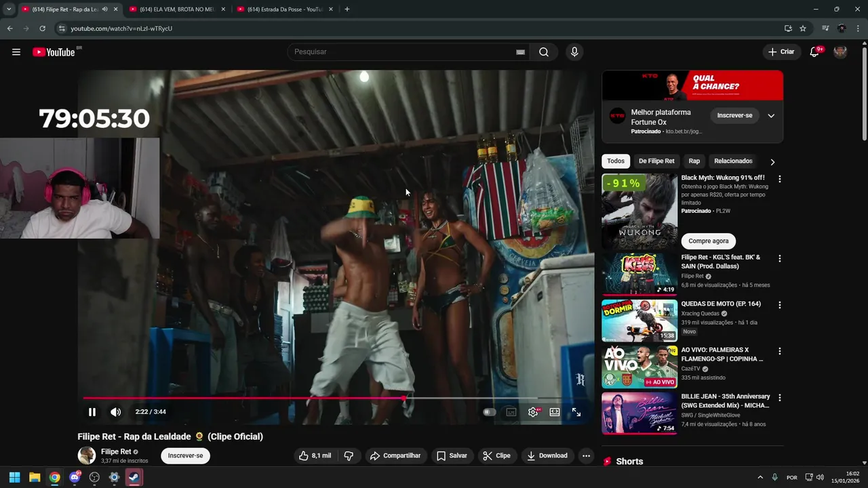Image resolution: width=868 pixels, height=488 pixels.
Task: Expand the KTO ad dropdown chevron
Action: [x=771, y=116]
